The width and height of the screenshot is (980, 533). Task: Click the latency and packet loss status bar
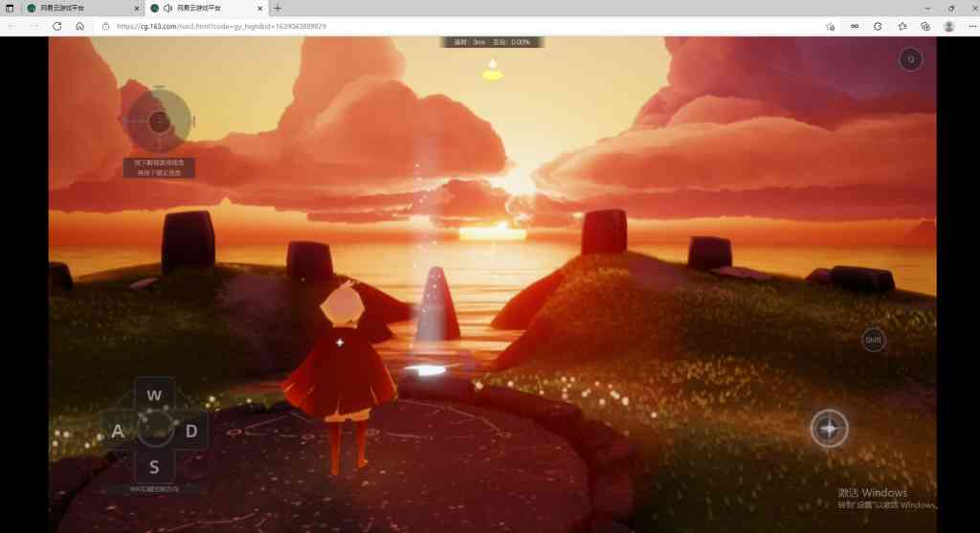492,42
